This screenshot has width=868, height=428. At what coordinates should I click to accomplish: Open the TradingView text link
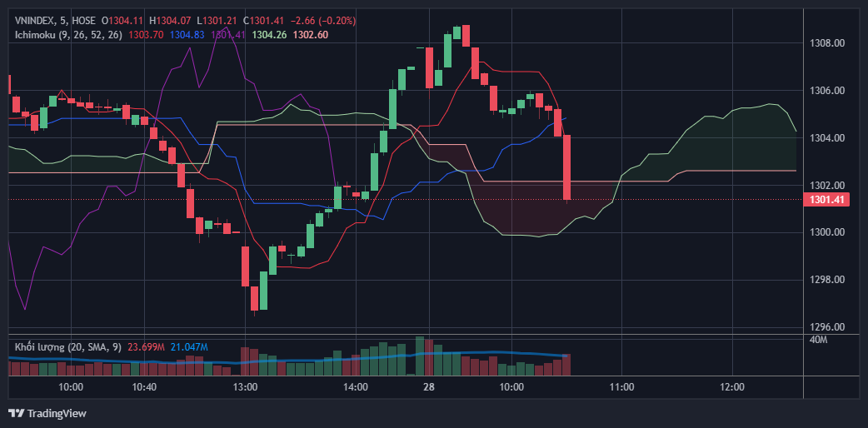tap(57, 413)
